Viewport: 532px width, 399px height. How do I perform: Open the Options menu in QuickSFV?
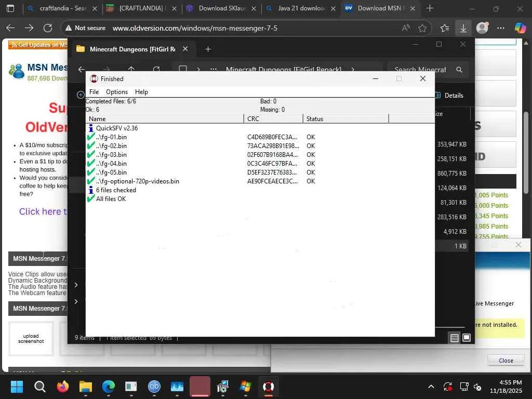coord(117,92)
